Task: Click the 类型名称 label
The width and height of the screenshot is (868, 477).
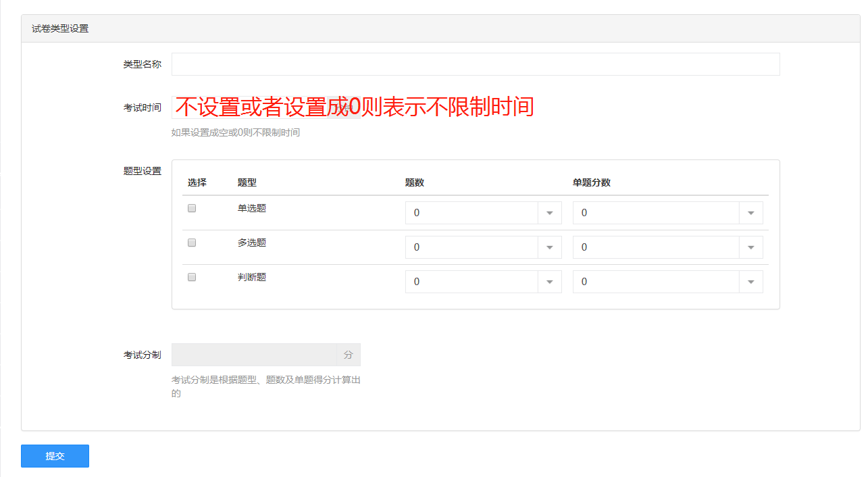Action: point(143,64)
